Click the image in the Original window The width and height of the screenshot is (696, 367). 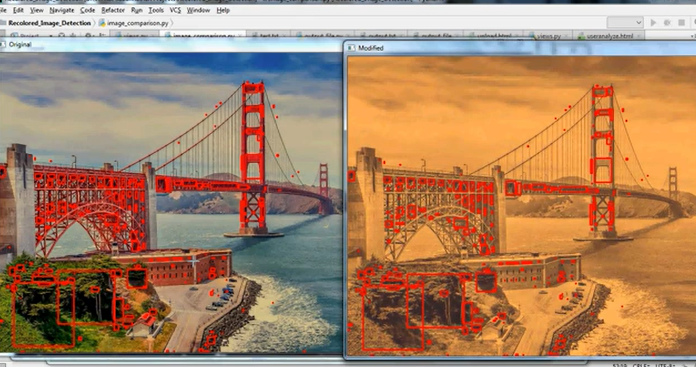pyautogui.click(x=171, y=202)
